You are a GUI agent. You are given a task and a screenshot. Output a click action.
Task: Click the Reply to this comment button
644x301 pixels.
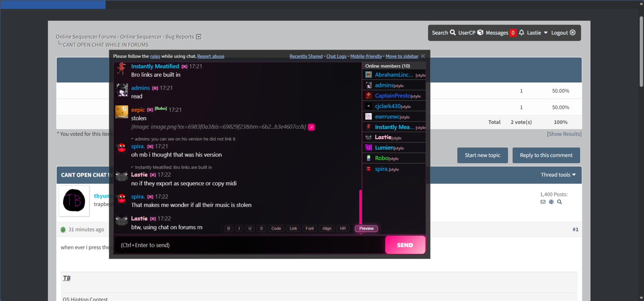(x=546, y=155)
